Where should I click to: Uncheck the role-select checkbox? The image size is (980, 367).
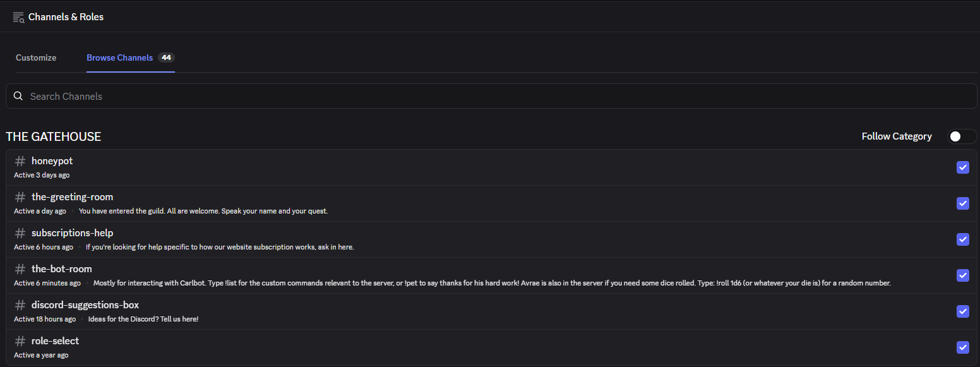pos(963,347)
